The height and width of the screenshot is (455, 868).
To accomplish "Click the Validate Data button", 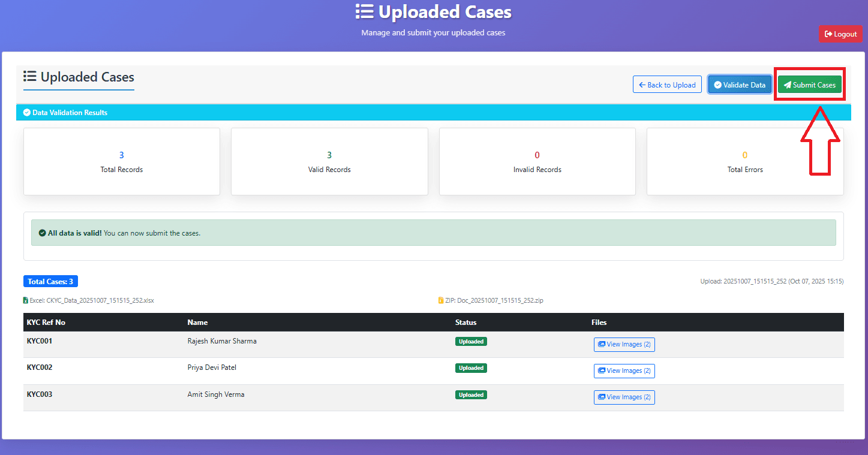I will tap(739, 85).
